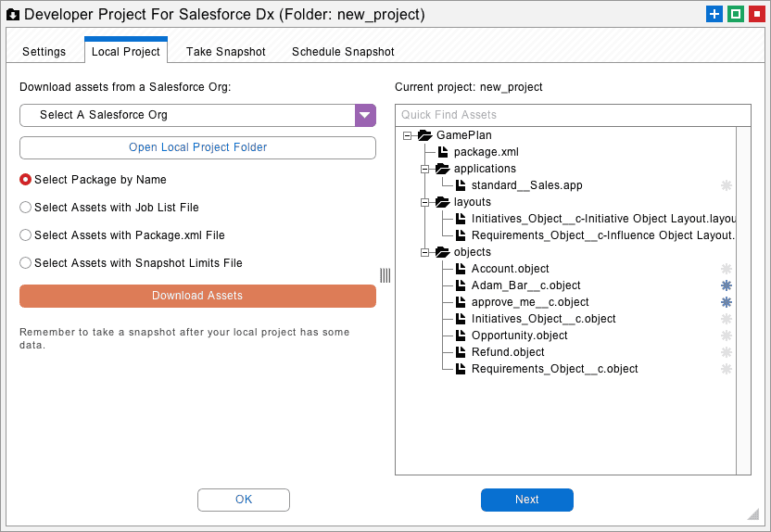Click the gray asterisk beside Opportunity.object

[727, 336]
